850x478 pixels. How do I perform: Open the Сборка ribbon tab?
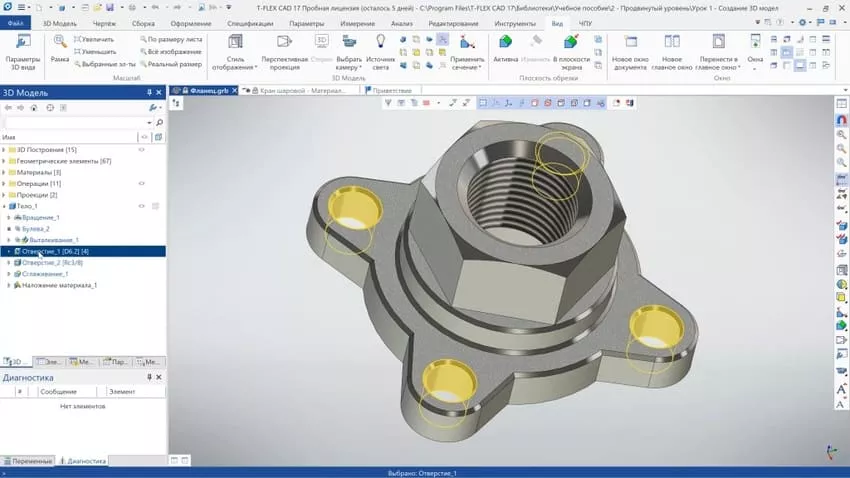[x=143, y=24]
